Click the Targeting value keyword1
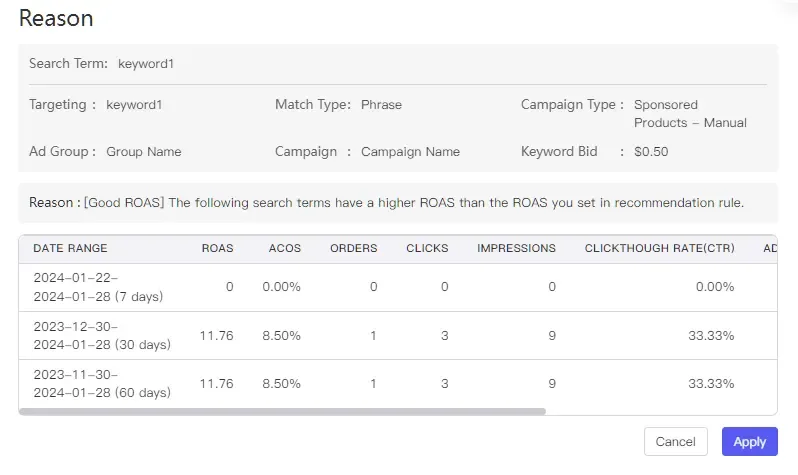Screen dimensions: 798x475 point(134,105)
